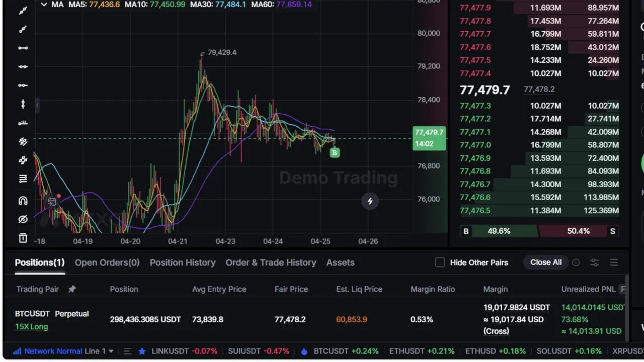This screenshot has height=362, width=644.
Task: Select the horizontal ray drawing tool
Action: (23, 85)
